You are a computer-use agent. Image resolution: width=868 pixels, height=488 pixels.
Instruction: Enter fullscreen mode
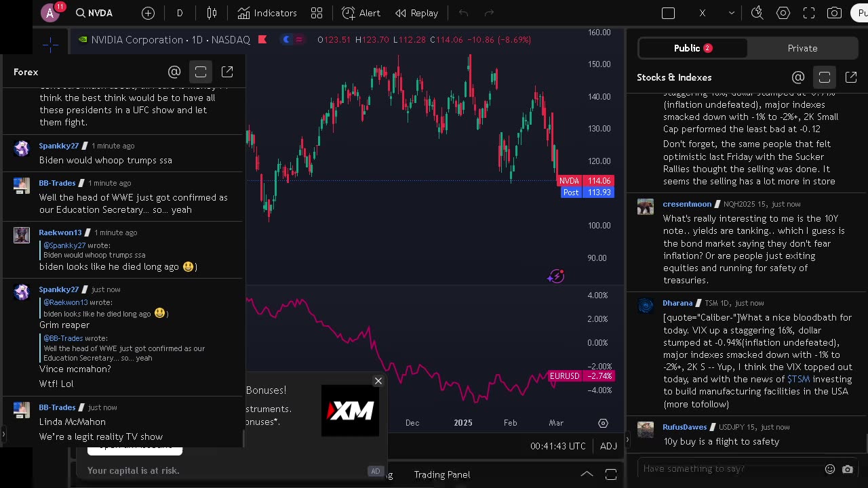pos(809,13)
